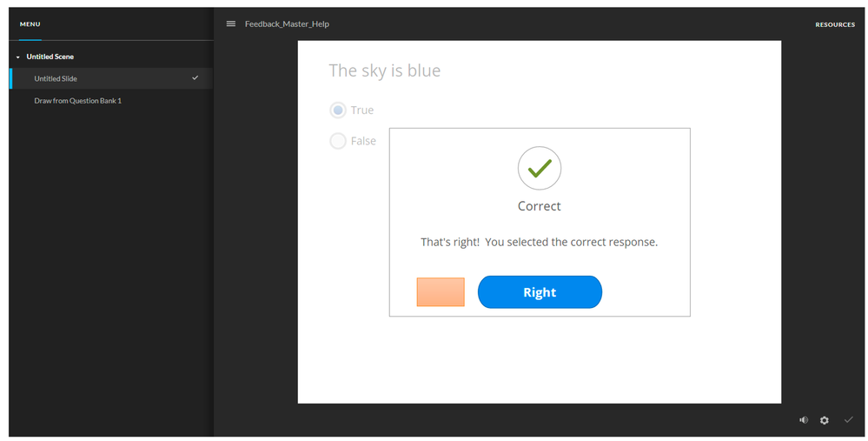Go to Untitled Slide in the menu
This screenshot has width=868, height=441.
point(56,79)
